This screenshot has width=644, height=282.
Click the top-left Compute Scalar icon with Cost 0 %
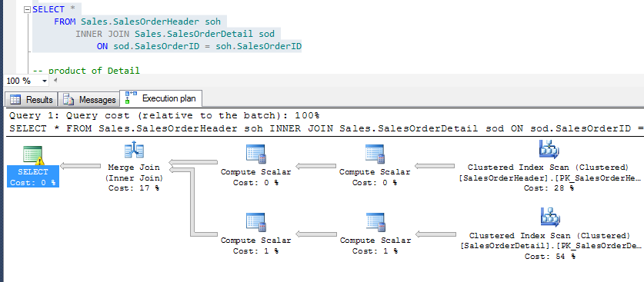tap(256, 154)
